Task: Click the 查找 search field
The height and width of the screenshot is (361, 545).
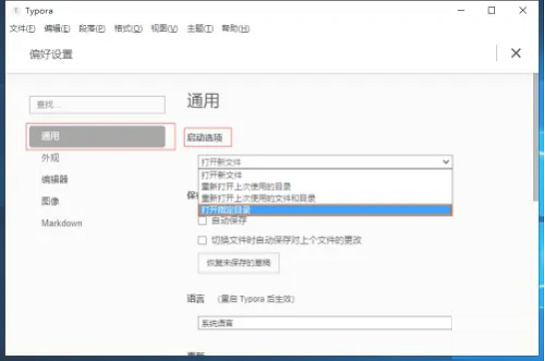Action: tap(97, 105)
